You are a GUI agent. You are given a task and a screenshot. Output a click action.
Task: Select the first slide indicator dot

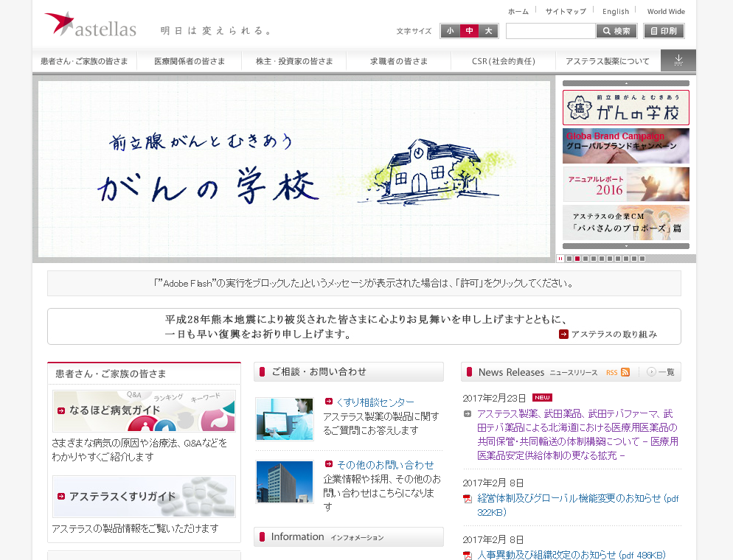pos(569,259)
